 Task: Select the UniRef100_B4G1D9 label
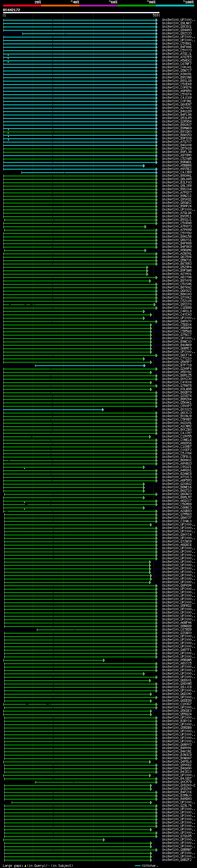[177, 111]
